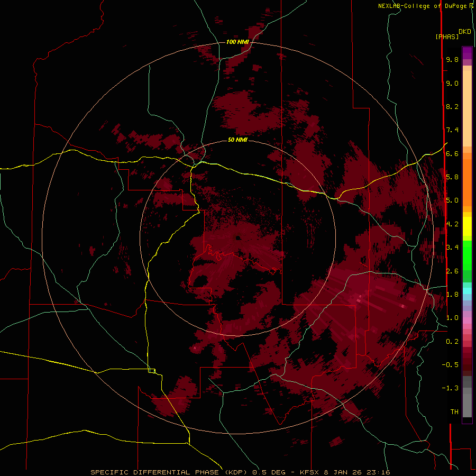Click the 9.8 value on the color scale
The image size is (476, 476).
coord(452,59)
